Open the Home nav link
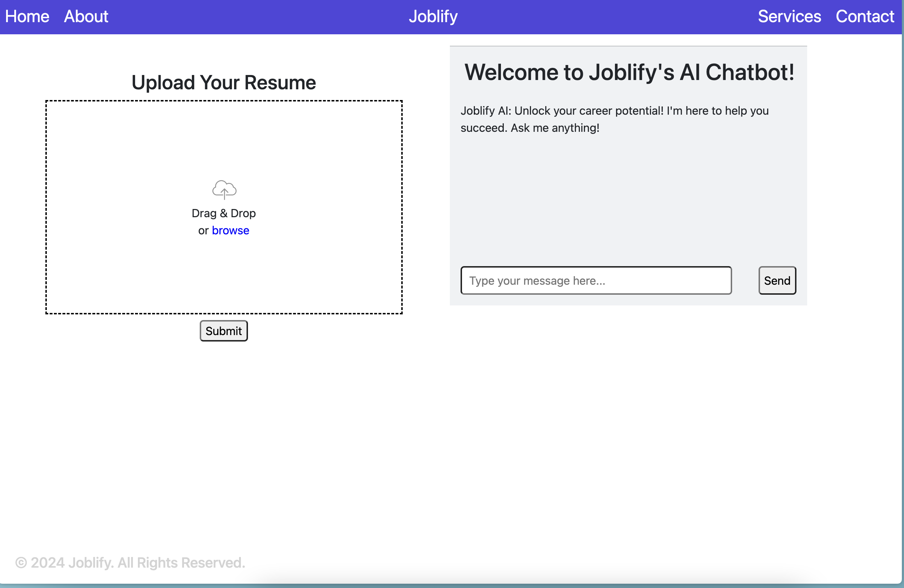Screen dimensions: 904x588 coord(27,16)
